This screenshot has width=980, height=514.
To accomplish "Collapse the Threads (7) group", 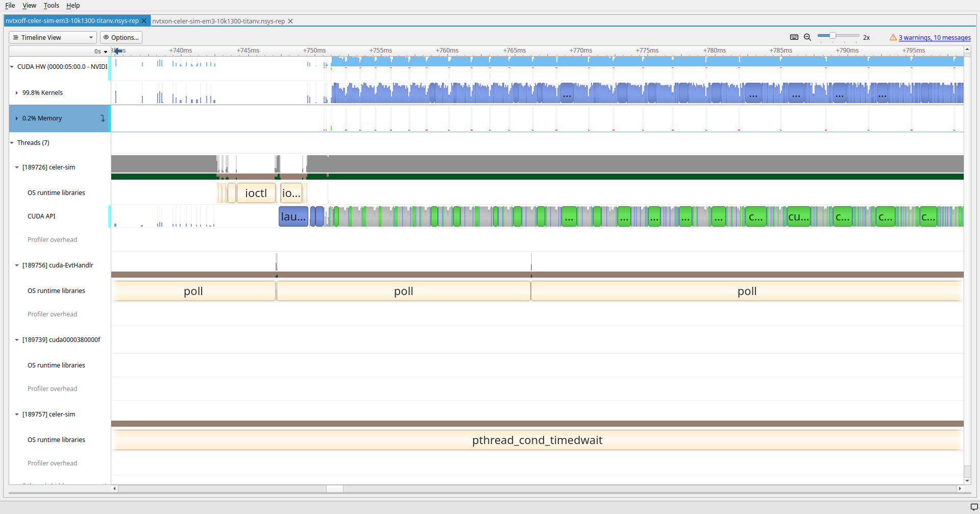I will [x=12, y=143].
